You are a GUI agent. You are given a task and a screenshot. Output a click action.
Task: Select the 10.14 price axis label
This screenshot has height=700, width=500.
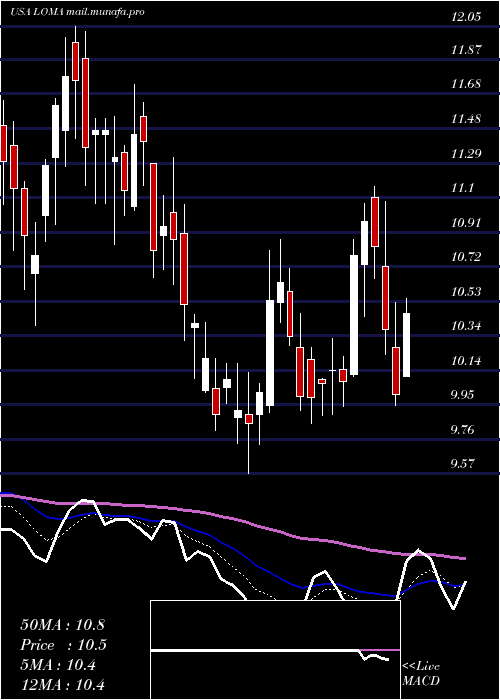point(467,360)
